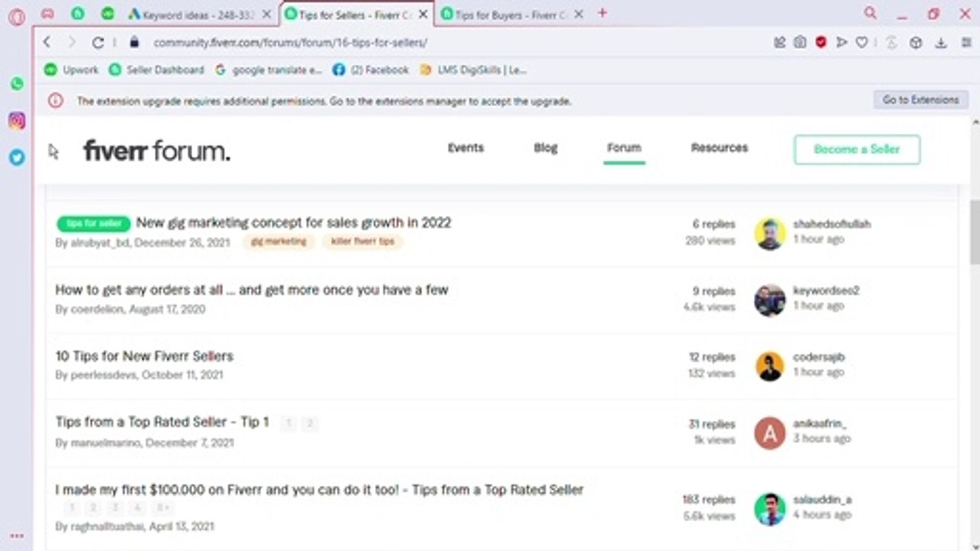The image size is (980, 551).
Task: Click the page vertical scrollbar thumb
Action: [975, 232]
